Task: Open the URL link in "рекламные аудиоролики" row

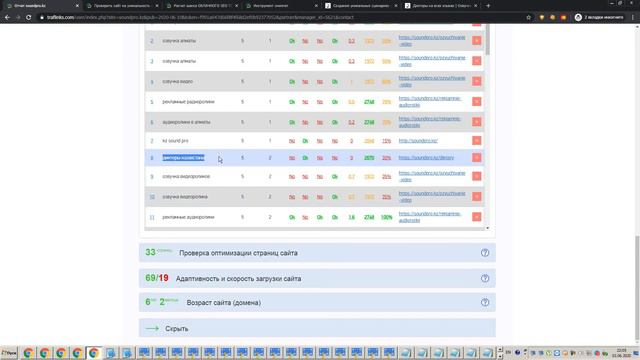Action: tap(429, 217)
